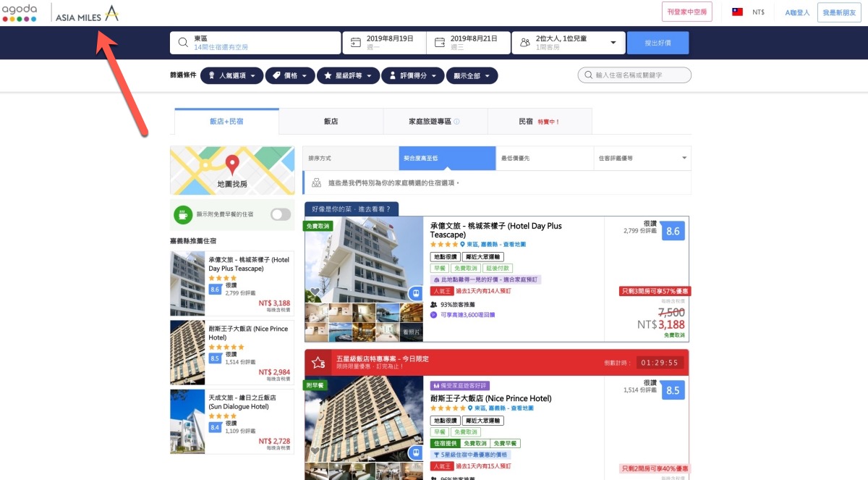Click the hotel name keyword search field
Screen dimensions: 868x480
[634, 75]
